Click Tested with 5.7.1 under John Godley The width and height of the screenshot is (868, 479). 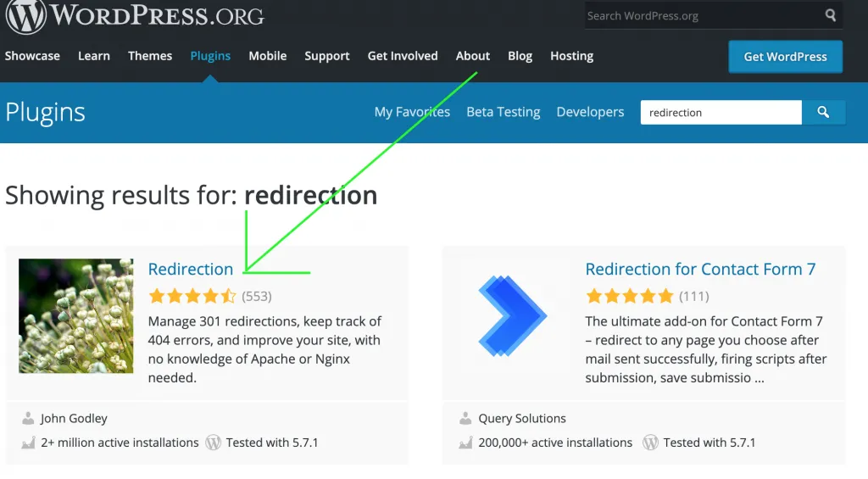[272, 443]
